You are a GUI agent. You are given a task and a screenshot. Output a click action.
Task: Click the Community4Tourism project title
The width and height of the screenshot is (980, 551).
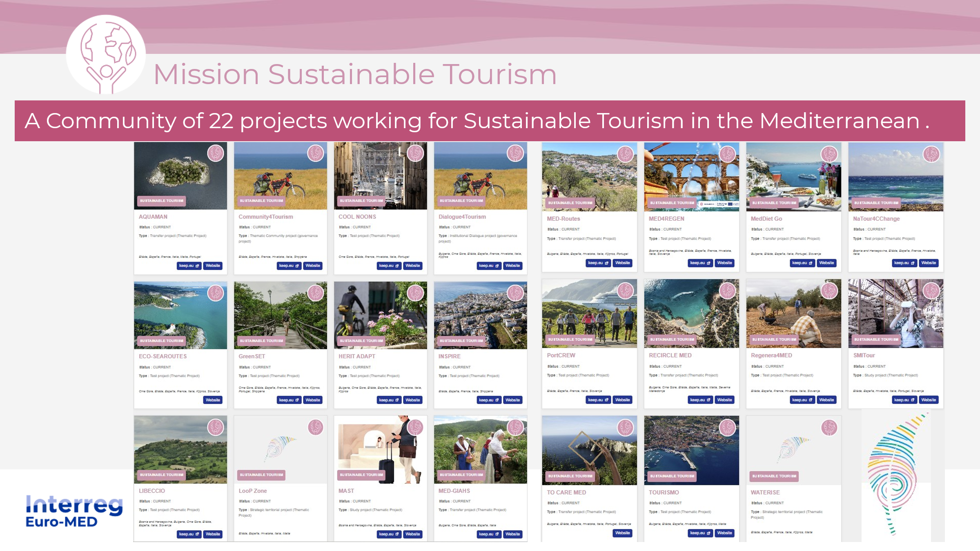click(265, 217)
